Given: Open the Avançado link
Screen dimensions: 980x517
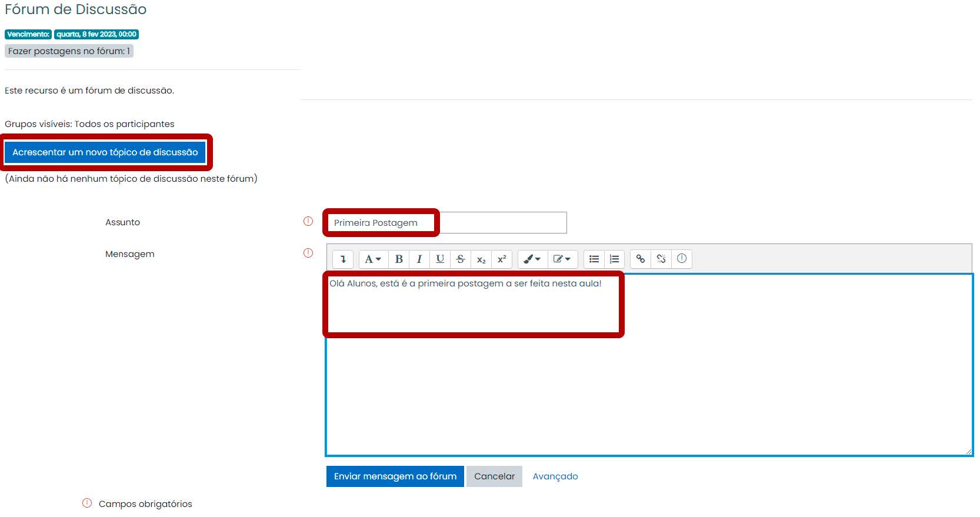Looking at the screenshot, I should (555, 476).
